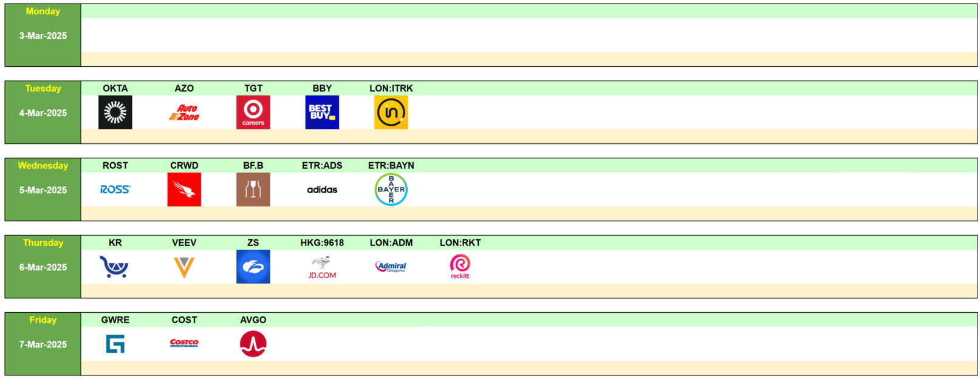Click the CRWD ticker label
980x379 pixels.
click(x=184, y=165)
